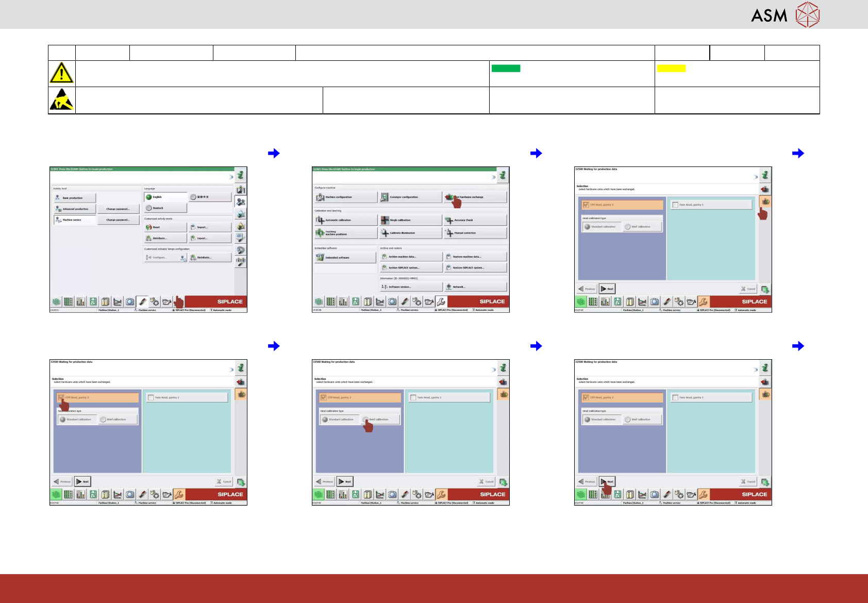
Task: Expand blue chevron beside info, Configure machine screen
Action: (x=493, y=177)
